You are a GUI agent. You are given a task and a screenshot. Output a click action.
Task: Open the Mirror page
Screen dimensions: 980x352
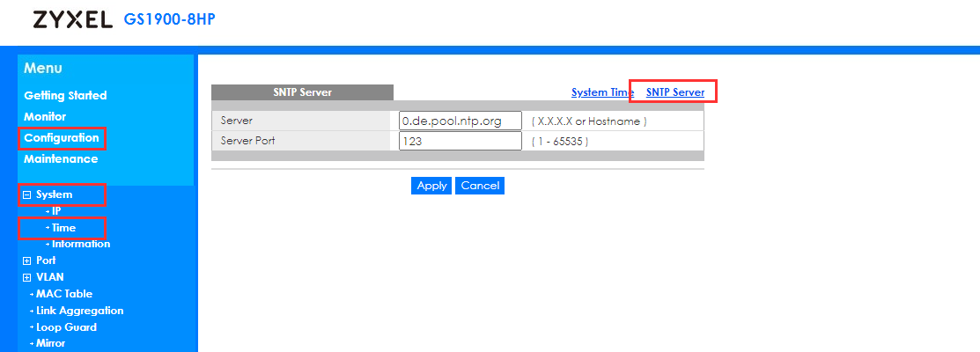click(x=50, y=343)
